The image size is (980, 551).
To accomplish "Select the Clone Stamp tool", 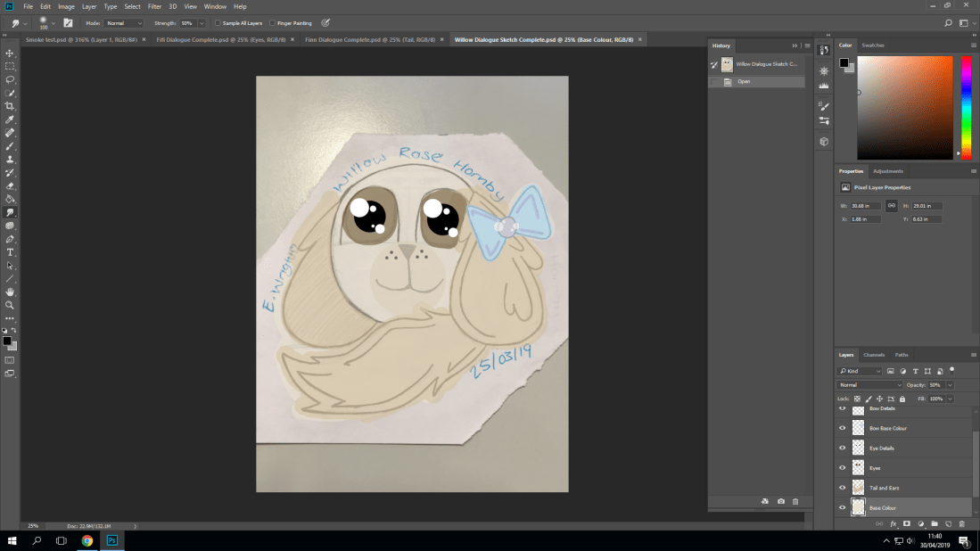I will [x=10, y=159].
